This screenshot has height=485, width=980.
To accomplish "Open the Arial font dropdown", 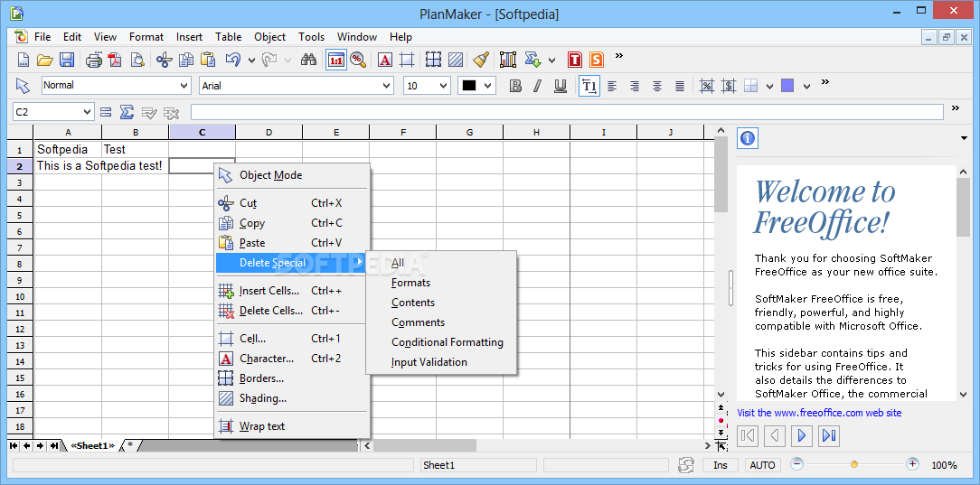I will point(387,86).
